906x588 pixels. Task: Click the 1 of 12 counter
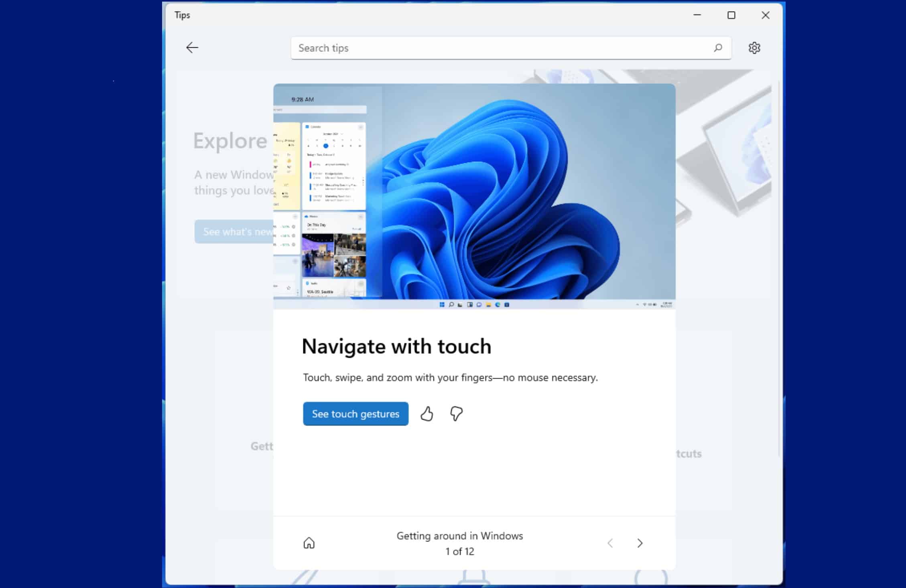[x=460, y=552]
